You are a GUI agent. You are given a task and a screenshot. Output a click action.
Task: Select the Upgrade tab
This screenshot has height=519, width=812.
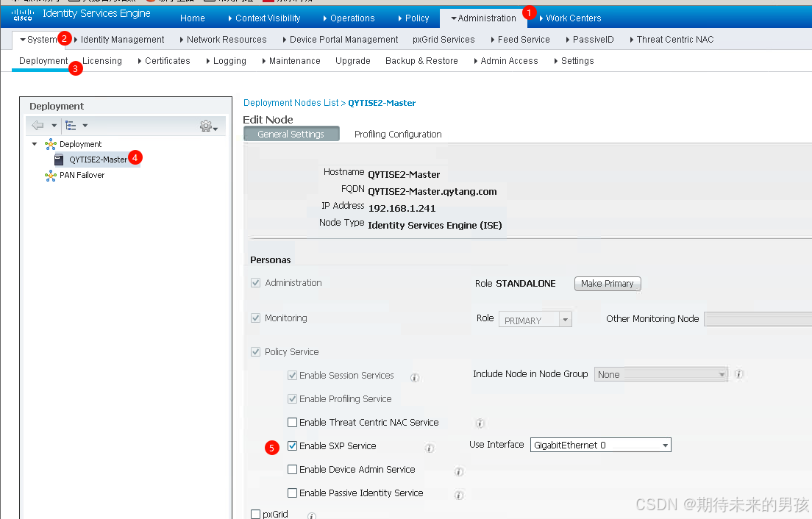click(x=352, y=60)
